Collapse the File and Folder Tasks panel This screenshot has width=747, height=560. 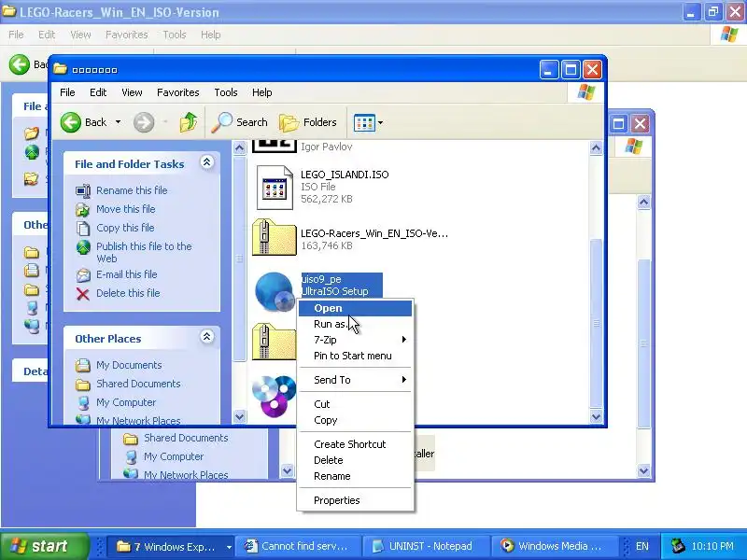pyautogui.click(x=206, y=162)
